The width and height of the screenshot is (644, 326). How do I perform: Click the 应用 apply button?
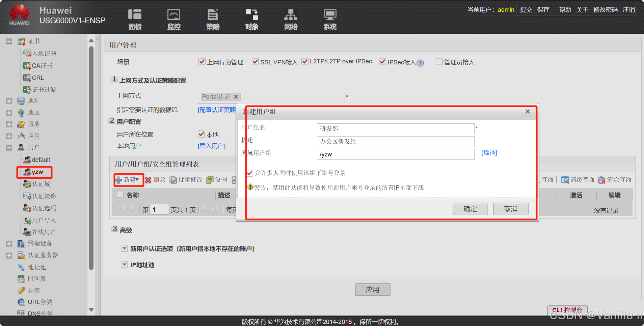[373, 290]
